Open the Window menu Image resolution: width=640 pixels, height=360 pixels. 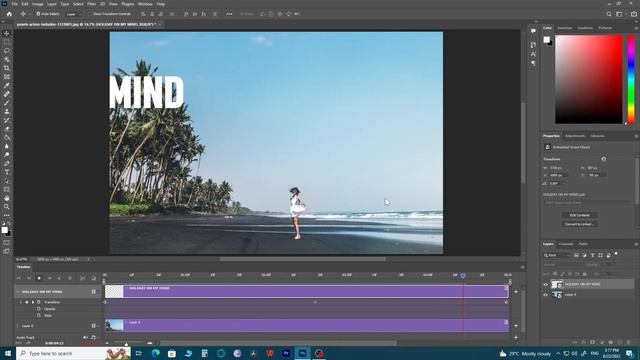[145, 4]
